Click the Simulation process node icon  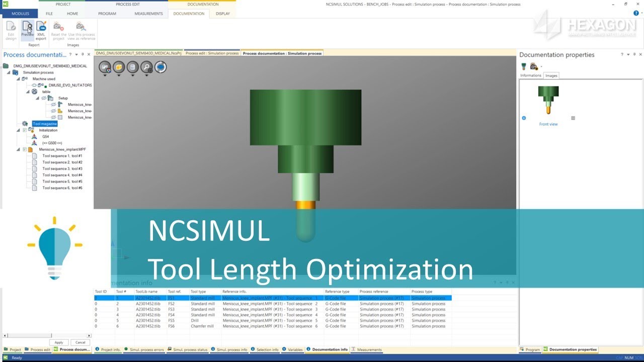pos(15,72)
